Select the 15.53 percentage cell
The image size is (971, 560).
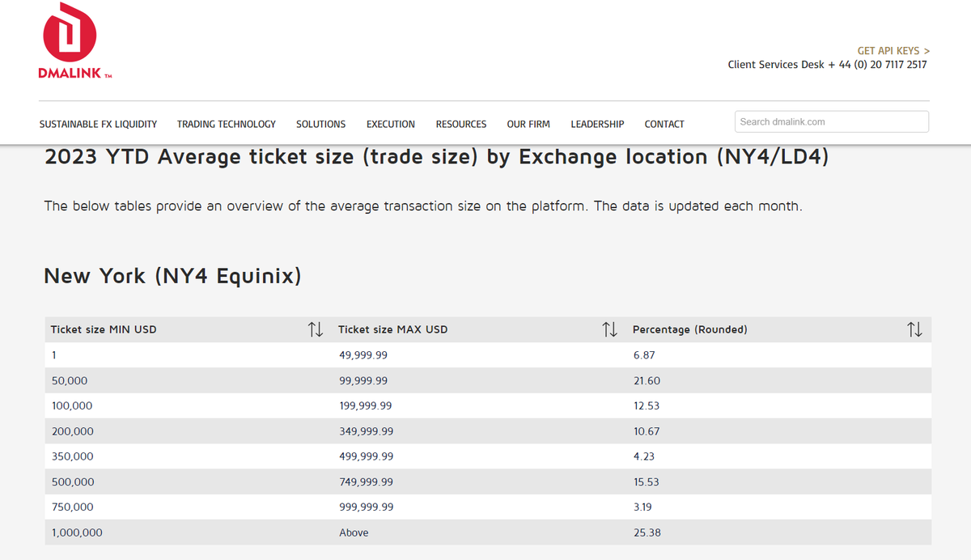pyautogui.click(x=779, y=482)
